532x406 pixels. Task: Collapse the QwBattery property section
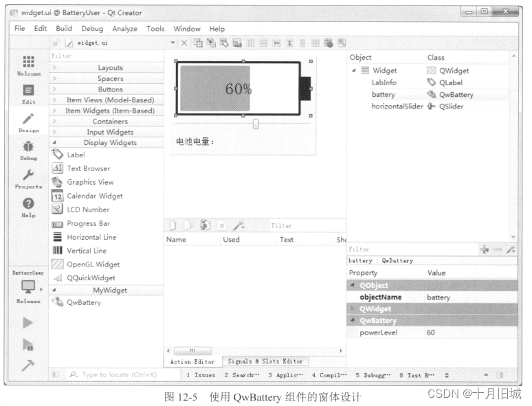coord(353,320)
